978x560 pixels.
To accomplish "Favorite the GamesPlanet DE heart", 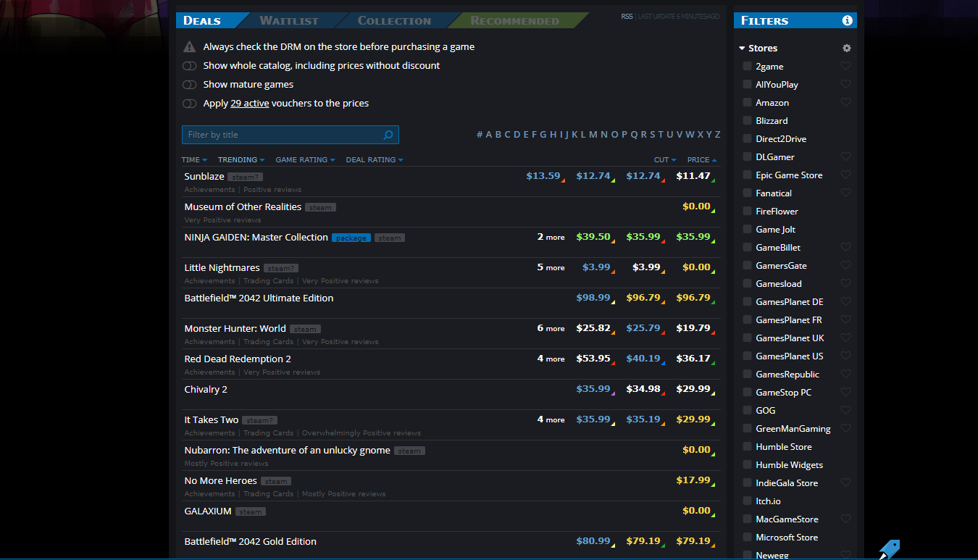I will 845,301.
